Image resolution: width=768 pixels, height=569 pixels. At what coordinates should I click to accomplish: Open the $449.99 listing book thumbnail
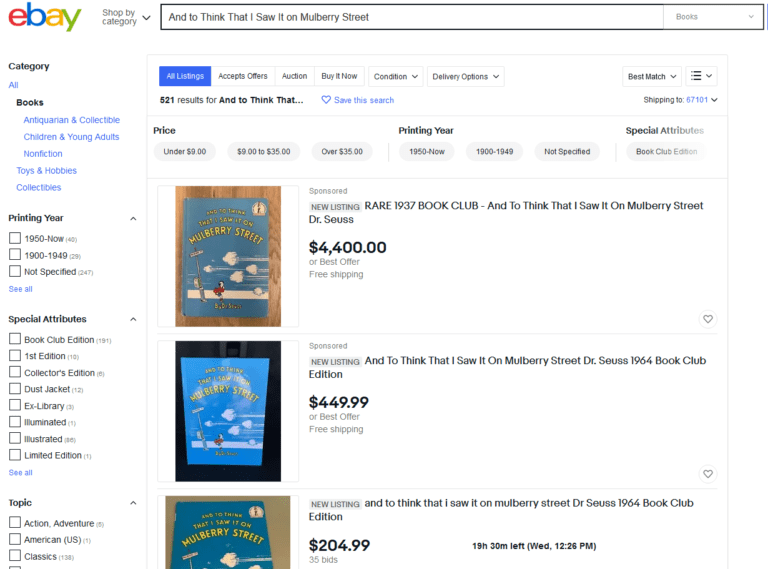228,411
